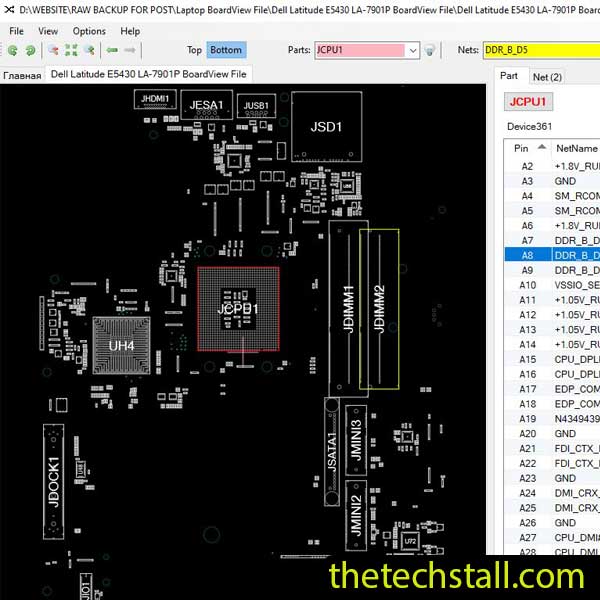Click the application icon in the title bar
Screen dimensions: 600x600
[x=9, y=10]
